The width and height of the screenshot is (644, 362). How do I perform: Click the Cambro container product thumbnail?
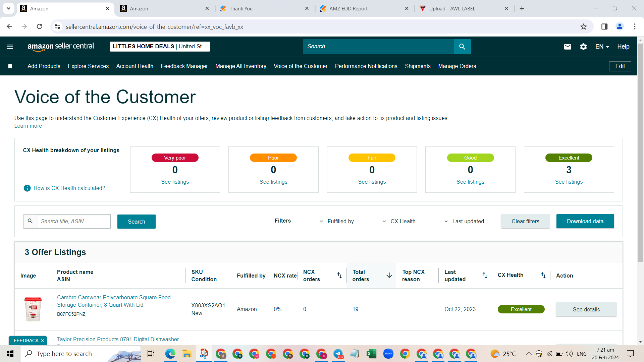pos(33,309)
